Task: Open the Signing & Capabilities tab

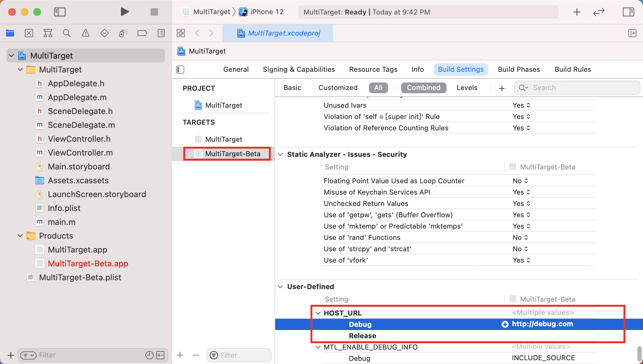Action: click(299, 69)
